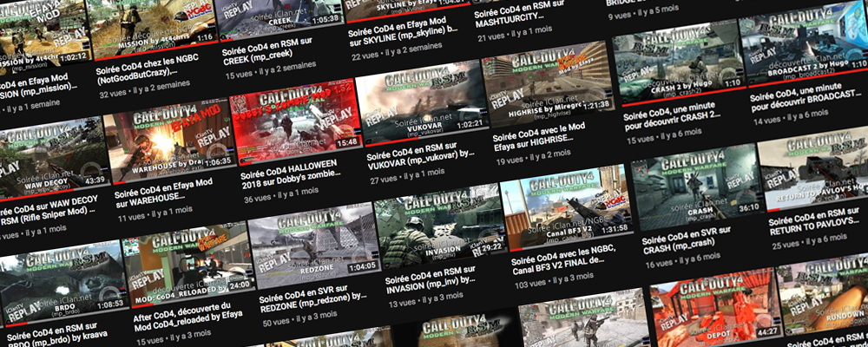Click the '19 vues • il y a 2 mois' text

click(x=533, y=158)
